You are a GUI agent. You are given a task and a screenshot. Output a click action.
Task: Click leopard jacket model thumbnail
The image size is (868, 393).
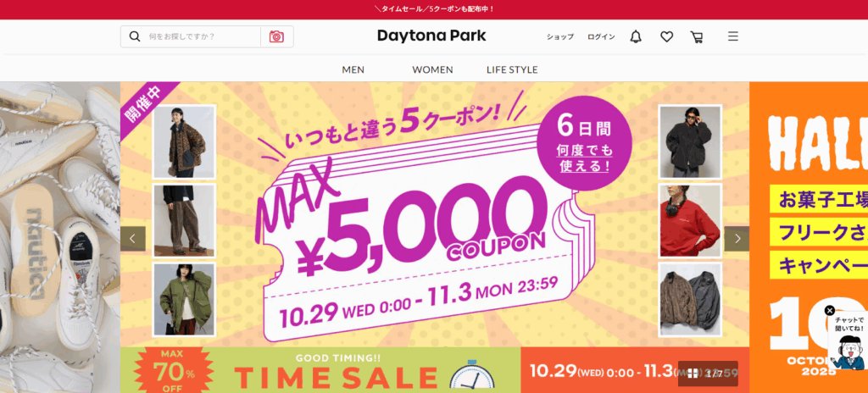[x=184, y=141]
